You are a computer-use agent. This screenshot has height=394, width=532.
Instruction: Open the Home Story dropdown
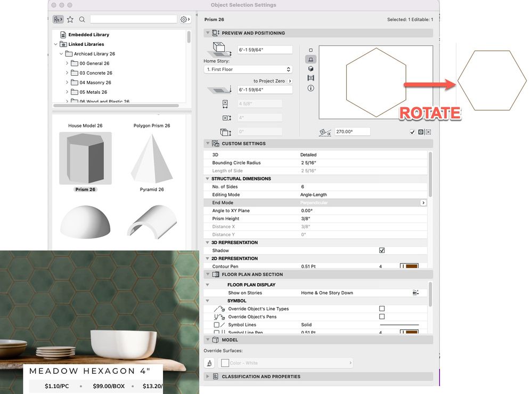[x=248, y=69]
